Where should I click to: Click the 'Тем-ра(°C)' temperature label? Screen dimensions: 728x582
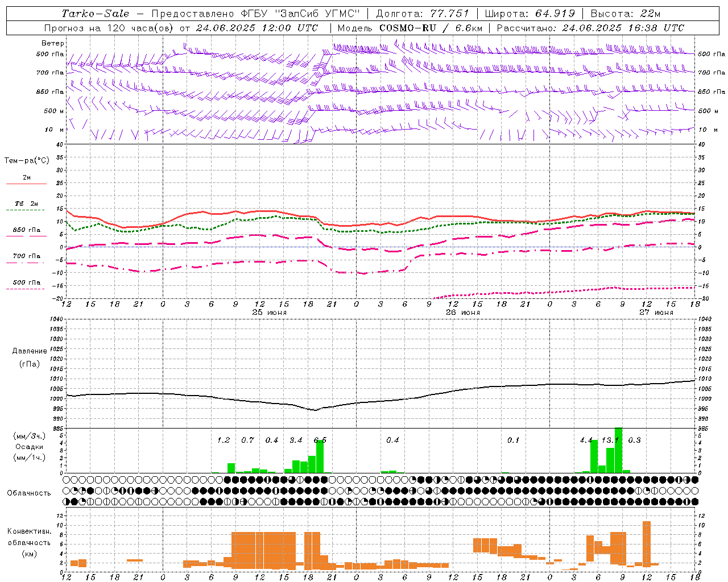coord(27,161)
